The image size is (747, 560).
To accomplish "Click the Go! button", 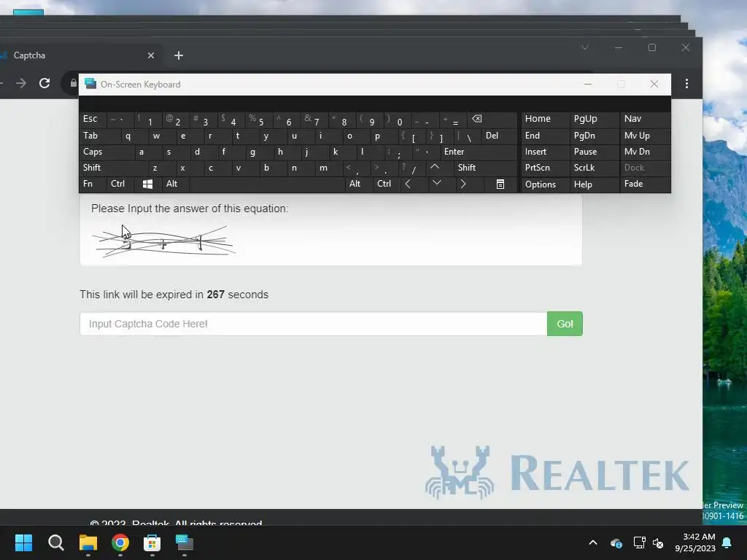I will pos(565,324).
